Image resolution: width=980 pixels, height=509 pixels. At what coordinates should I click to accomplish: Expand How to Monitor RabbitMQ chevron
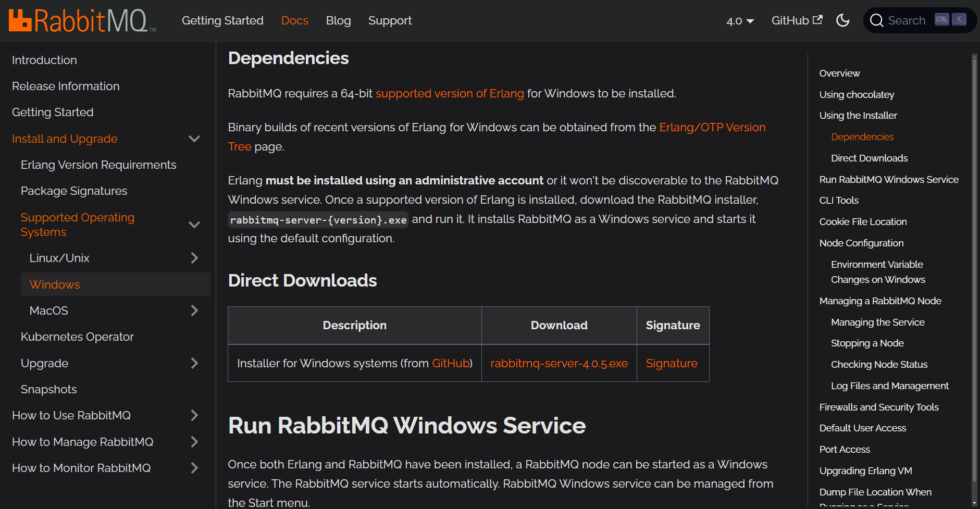194,468
